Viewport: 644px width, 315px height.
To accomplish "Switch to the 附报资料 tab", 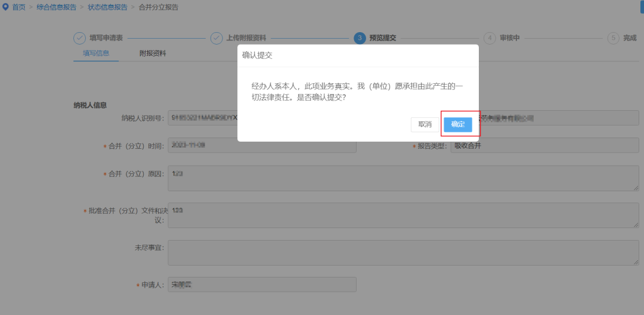I will (x=153, y=53).
